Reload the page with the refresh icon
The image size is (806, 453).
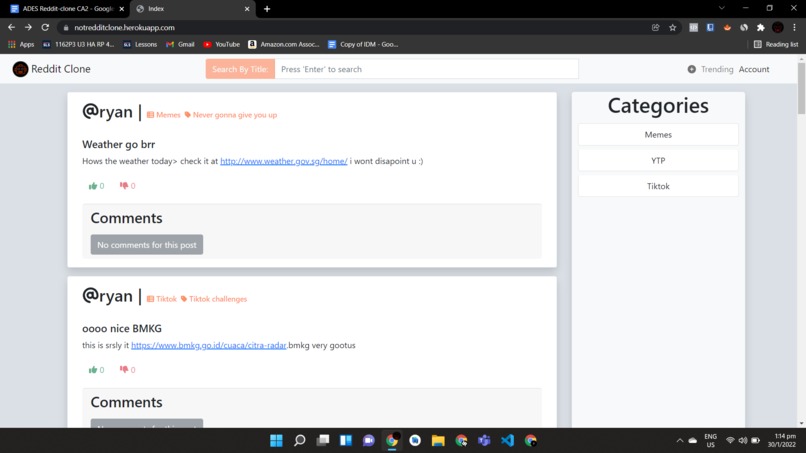coord(45,27)
